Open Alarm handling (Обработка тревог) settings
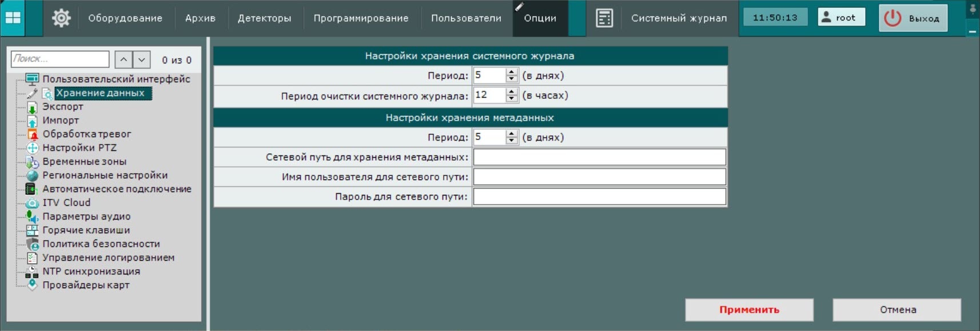The height and width of the screenshot is (331, 980). click(86, 134)
